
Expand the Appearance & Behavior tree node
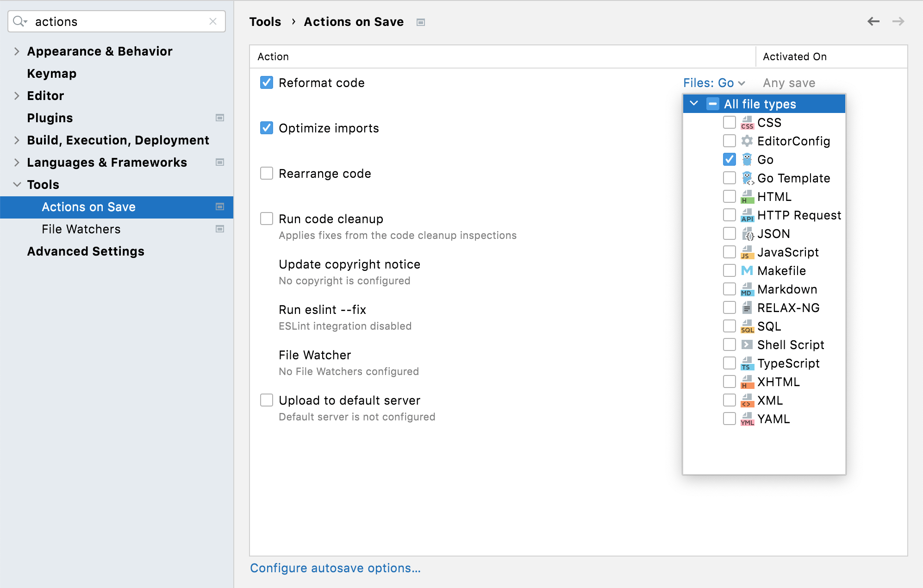pos(17,51)
